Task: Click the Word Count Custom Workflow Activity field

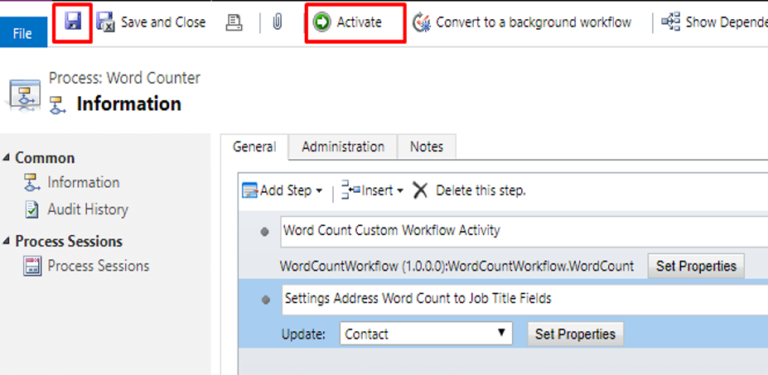Action: point(524,231)
